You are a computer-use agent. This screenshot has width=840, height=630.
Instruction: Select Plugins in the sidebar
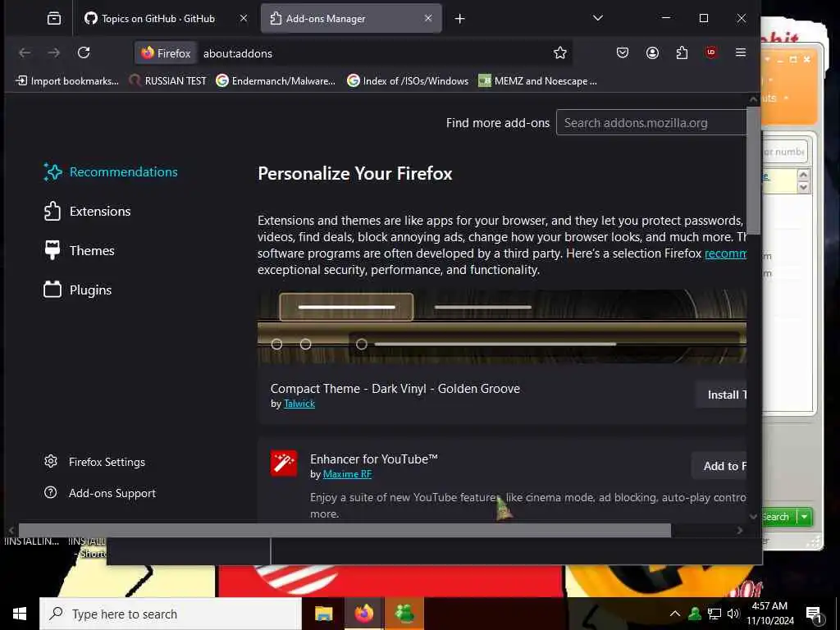coord(78,290)
